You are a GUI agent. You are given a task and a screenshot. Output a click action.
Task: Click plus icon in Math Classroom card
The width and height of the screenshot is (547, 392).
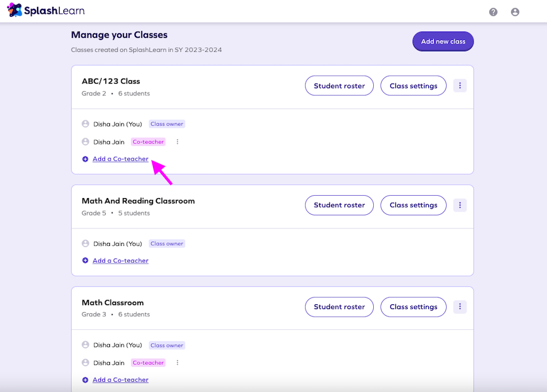(x=85, y=380)
